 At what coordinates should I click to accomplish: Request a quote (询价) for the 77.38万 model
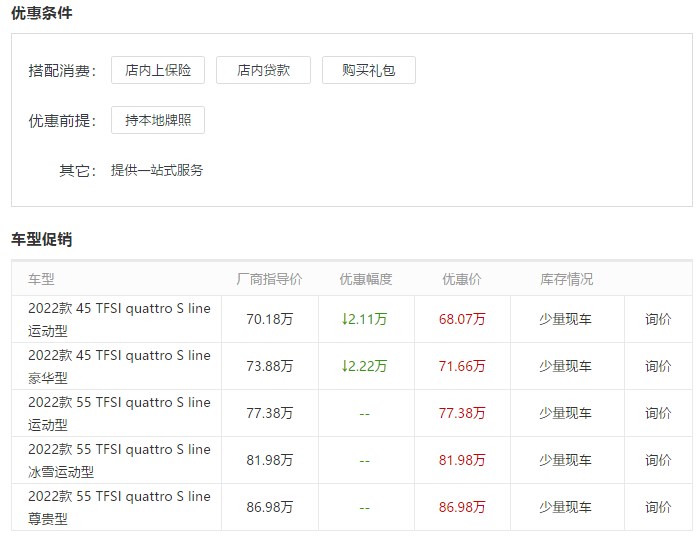coord(658,413)
